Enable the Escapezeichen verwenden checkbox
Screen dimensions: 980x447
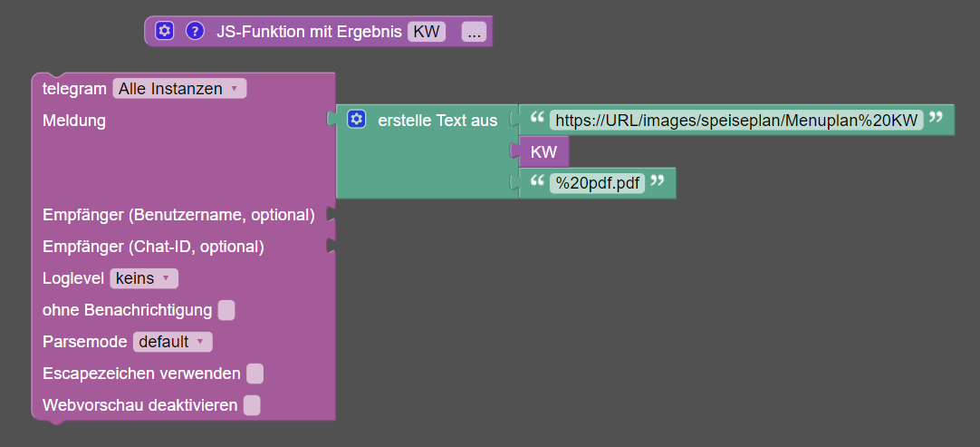pyautogui.click(x=255, y=374)
